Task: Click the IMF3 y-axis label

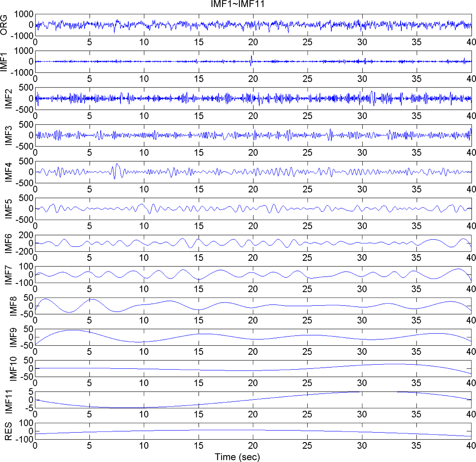Action: pyautogui.click(x=9, y=135)
